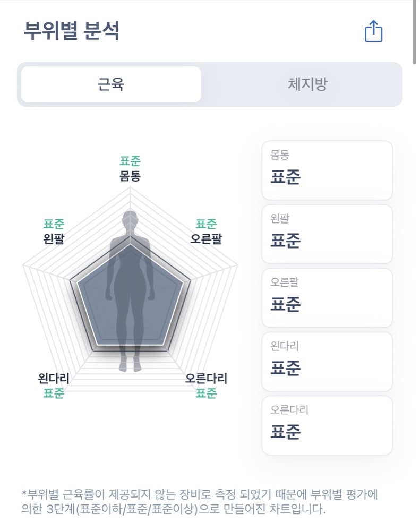420x531 pixels.
Task: Open the 왼다리 표준 result card
Action: click(x=327, y=361)
